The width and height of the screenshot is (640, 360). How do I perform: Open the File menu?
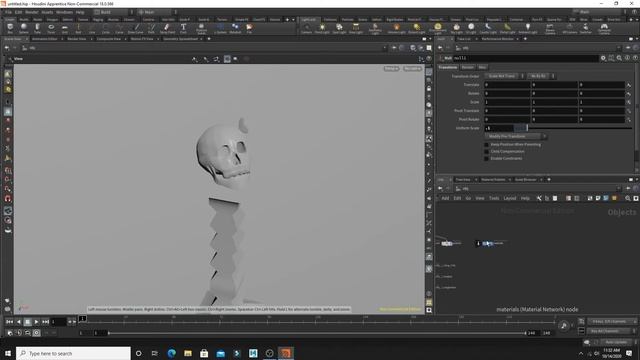(8, 12)
